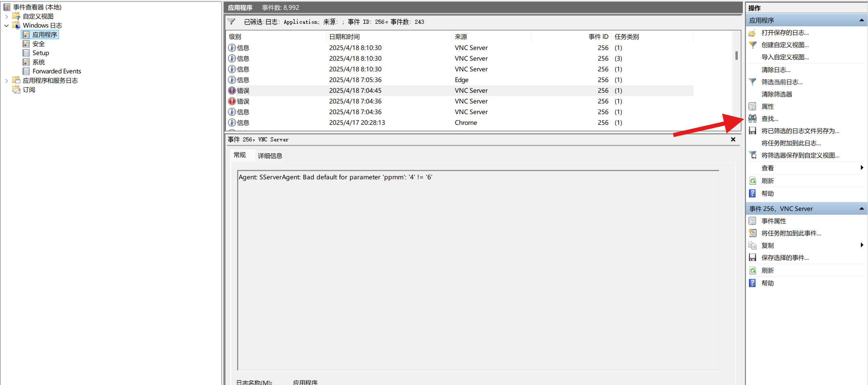Select the VNC Server event with task category (3)
This screenshot has width=868, height=385.
pos(460,58)
